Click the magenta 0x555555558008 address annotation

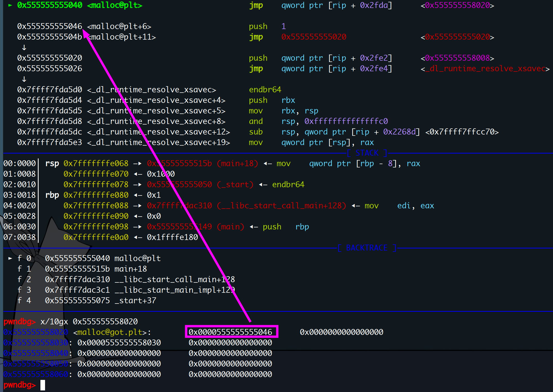(x=457, y=58)
